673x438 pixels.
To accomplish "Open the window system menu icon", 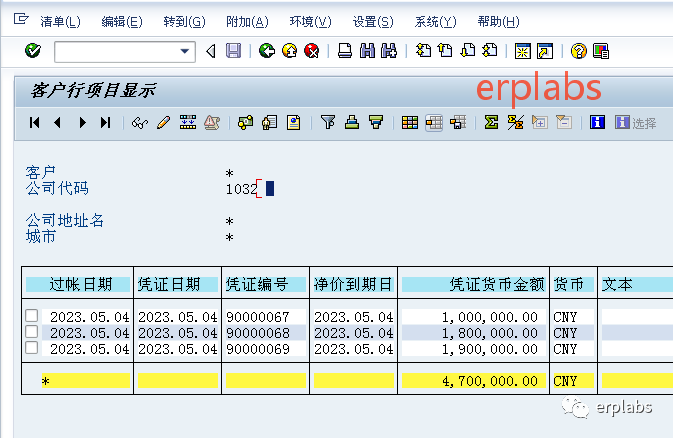I will point(21,19).
